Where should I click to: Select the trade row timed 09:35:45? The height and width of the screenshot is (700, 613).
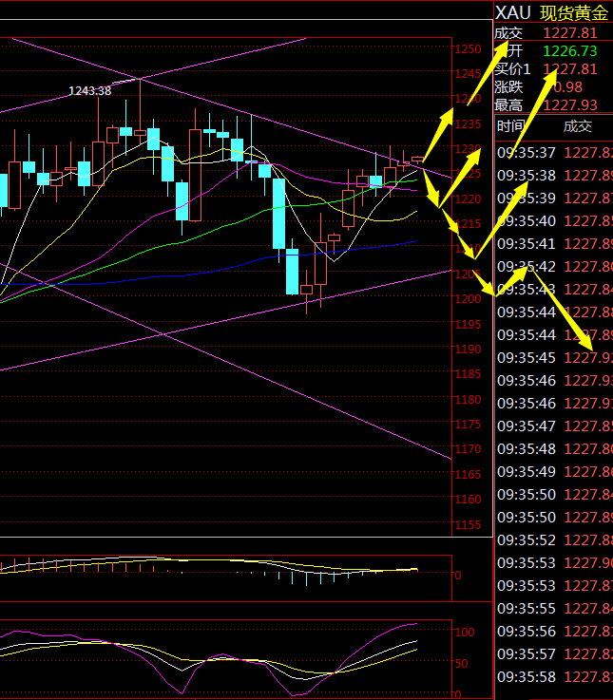point(554,357)
